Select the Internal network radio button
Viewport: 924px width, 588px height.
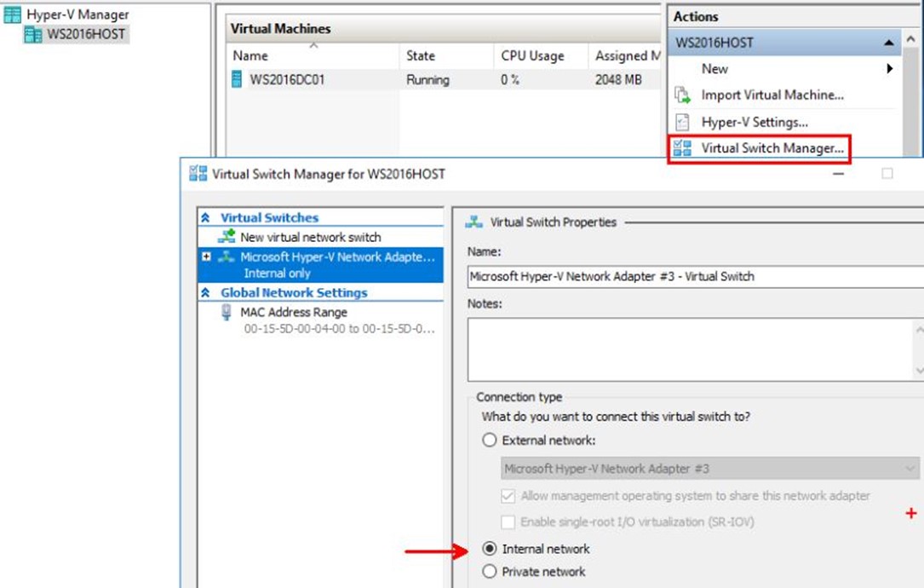[x=489, y=549]
